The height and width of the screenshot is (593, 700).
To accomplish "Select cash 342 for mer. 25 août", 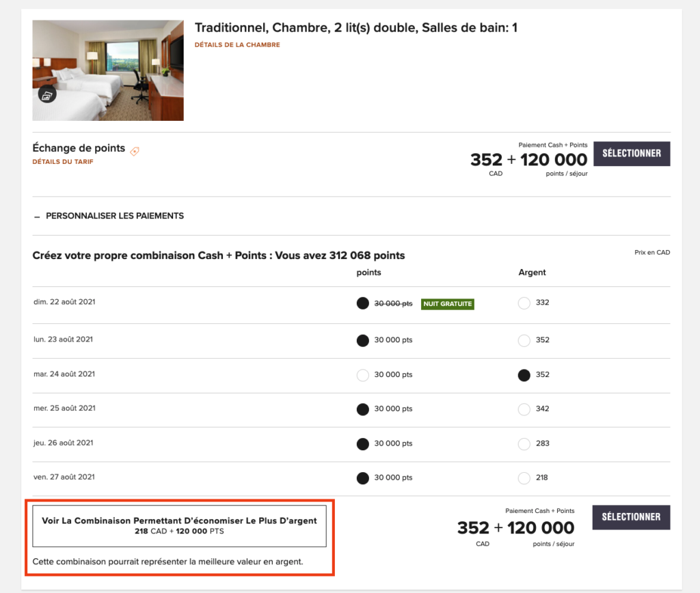I will coord(524,409).
